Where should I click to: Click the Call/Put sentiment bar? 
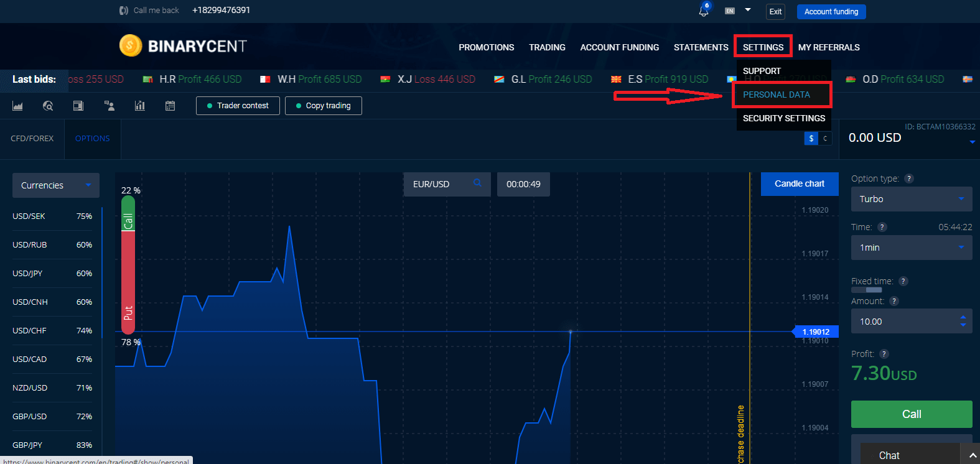tap(128, 266)
